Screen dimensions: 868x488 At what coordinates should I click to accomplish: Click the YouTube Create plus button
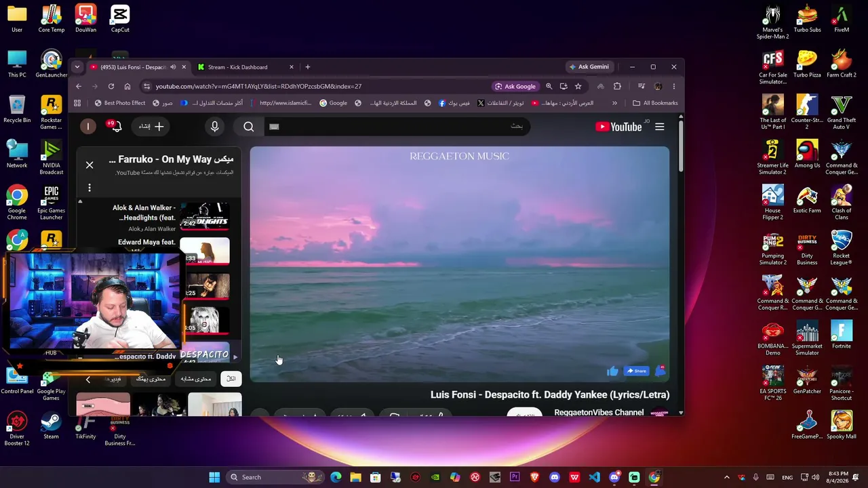pos(151,127)
